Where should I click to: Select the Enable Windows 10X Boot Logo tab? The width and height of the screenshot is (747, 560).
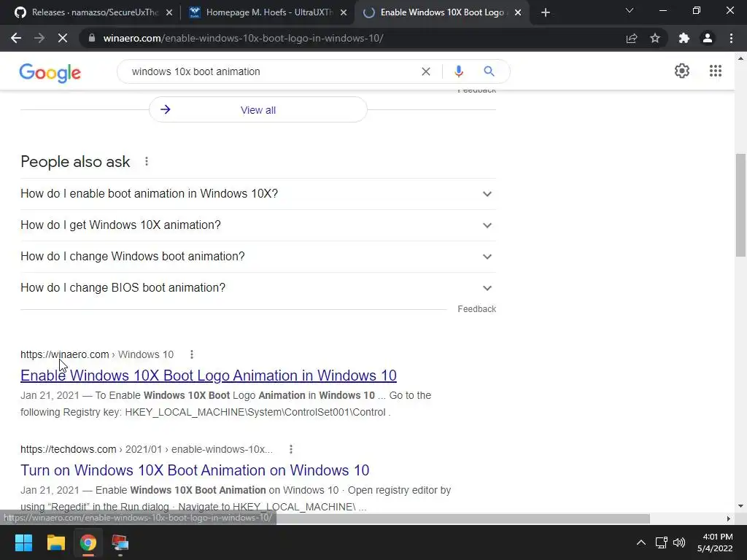441,13
